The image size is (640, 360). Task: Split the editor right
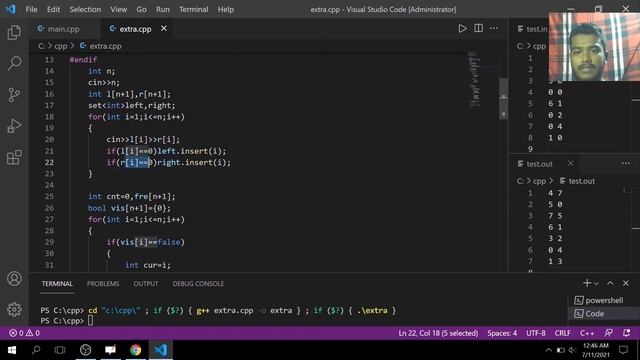tap(478, 28)
